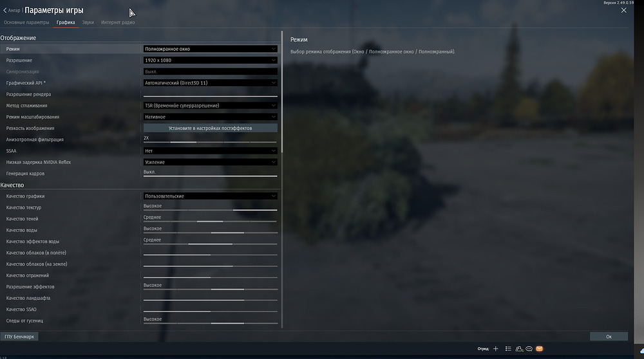The width and height of the screenshot is (644, 359).
Task: Expand the Графический API dropdown
Action: pos(210,83)
